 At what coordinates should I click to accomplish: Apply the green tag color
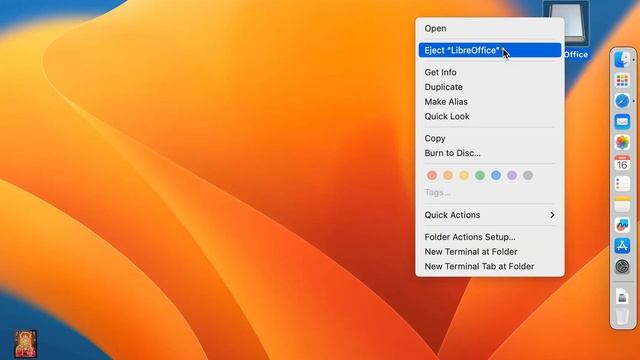coord(480,176)
